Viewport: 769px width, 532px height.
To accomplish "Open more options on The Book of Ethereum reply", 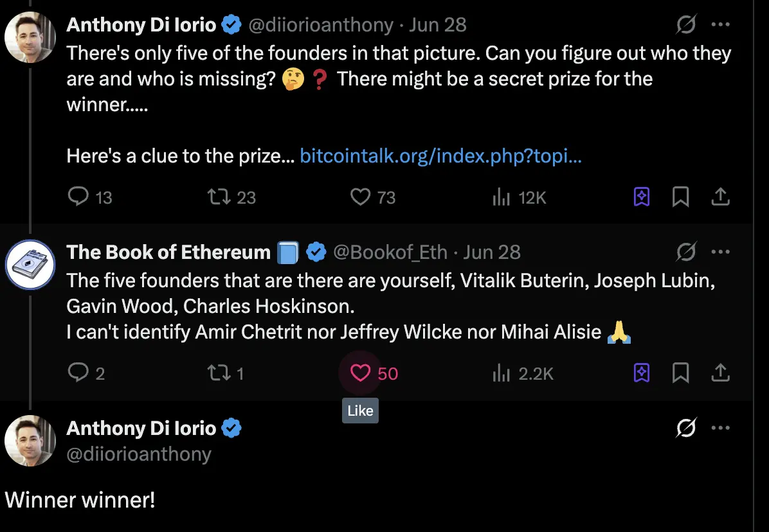I will (x=721, y=252).
